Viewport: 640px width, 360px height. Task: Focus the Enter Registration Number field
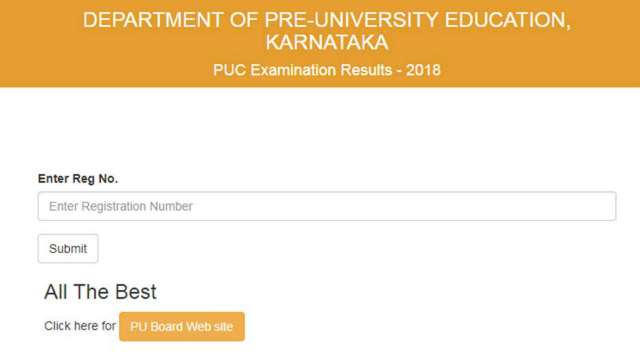pyautogui.click(x=327, y=206)
